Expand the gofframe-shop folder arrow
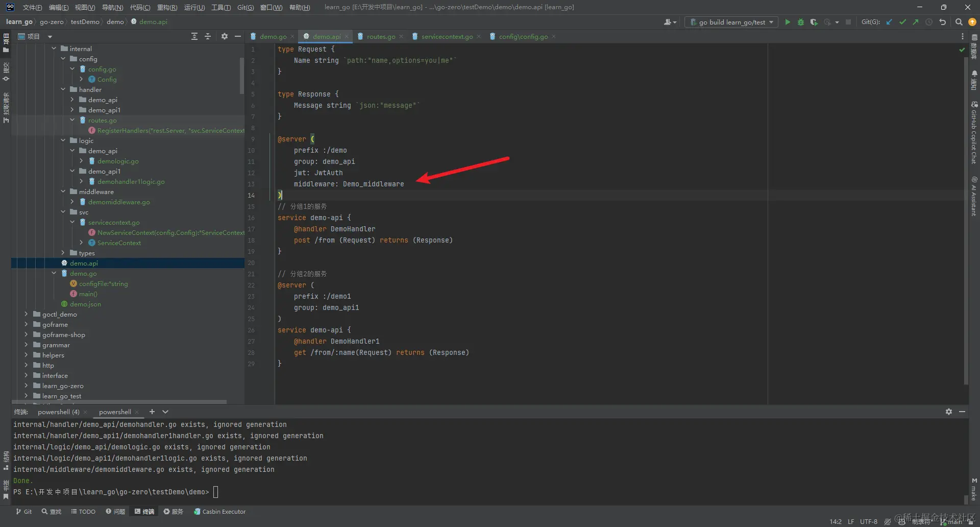Image resolution: width=980 pixels, height=527 pixels. point(27,334)
